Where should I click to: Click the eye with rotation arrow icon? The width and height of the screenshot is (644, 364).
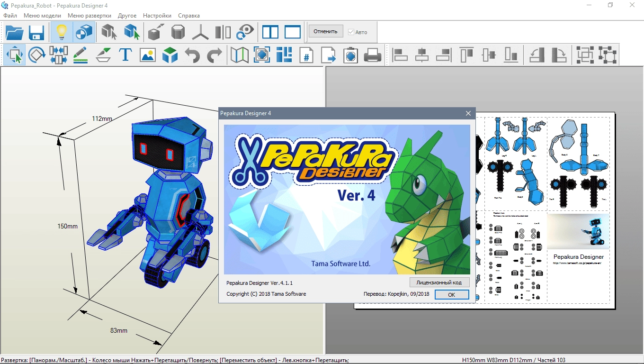coord(245,32)
